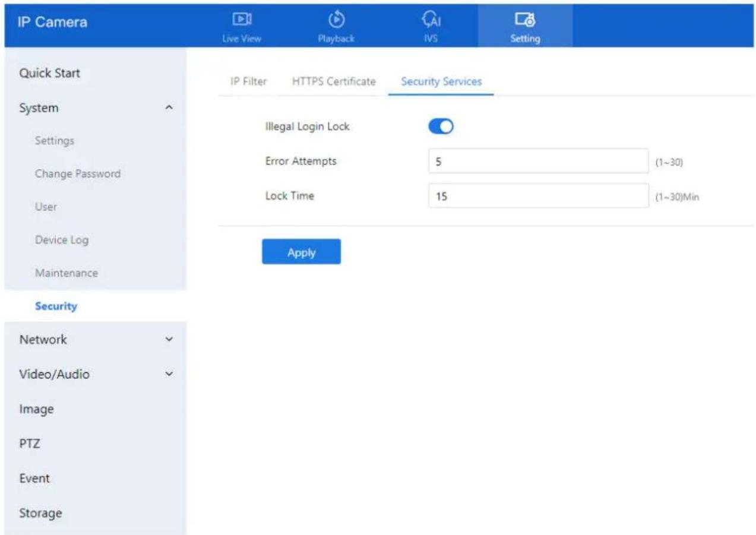Open Change Password under System
Screen dimensions: 756x535
(77, 174)
